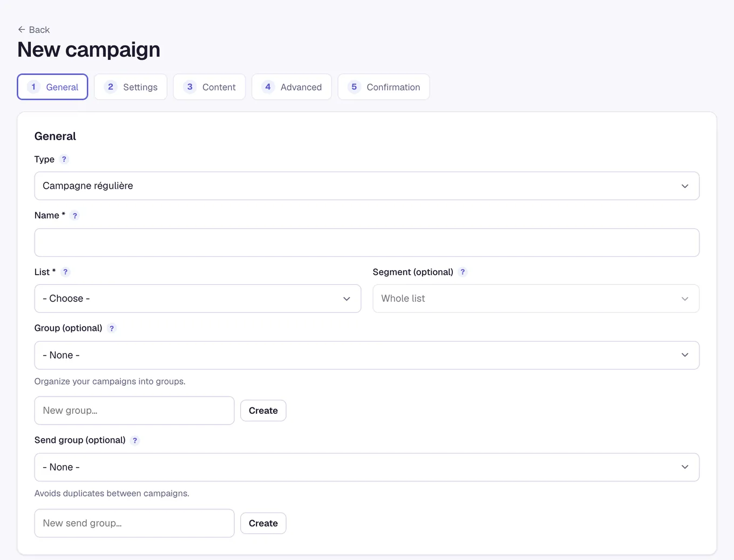Click the Group field help icon
Screen dimensions: 734x560
point(112,328)
